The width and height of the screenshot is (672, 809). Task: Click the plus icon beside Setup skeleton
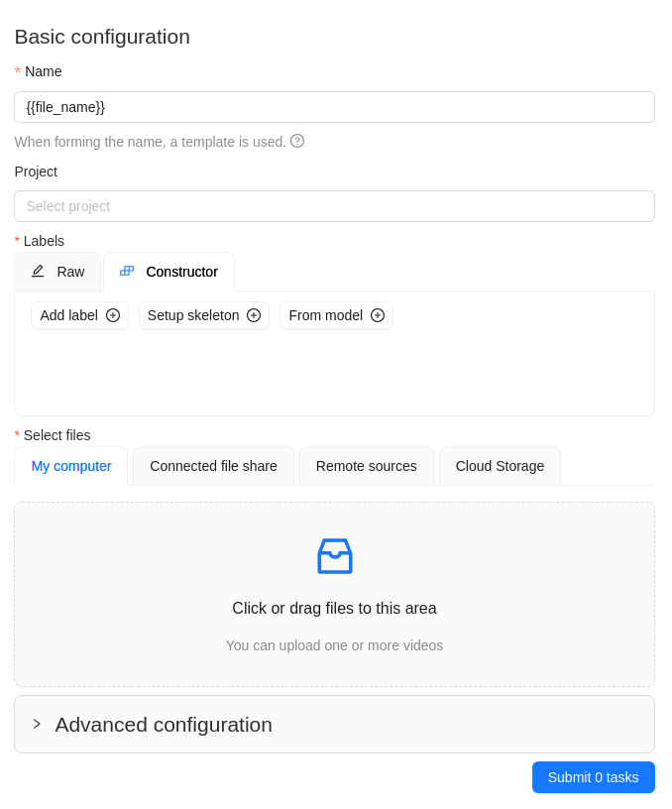[254, 315]
